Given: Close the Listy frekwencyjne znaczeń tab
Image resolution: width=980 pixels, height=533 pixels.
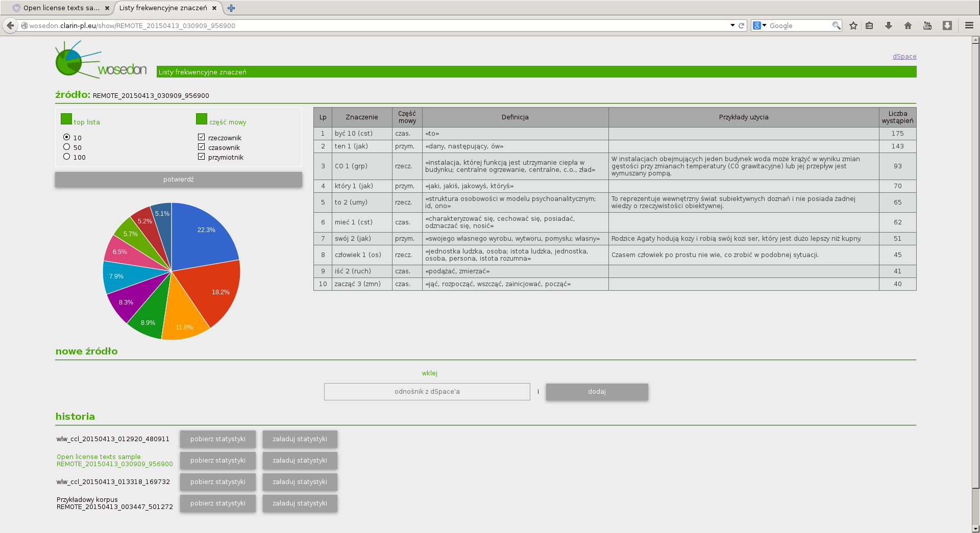Looking at the screenshot, I should pos(214,8).
